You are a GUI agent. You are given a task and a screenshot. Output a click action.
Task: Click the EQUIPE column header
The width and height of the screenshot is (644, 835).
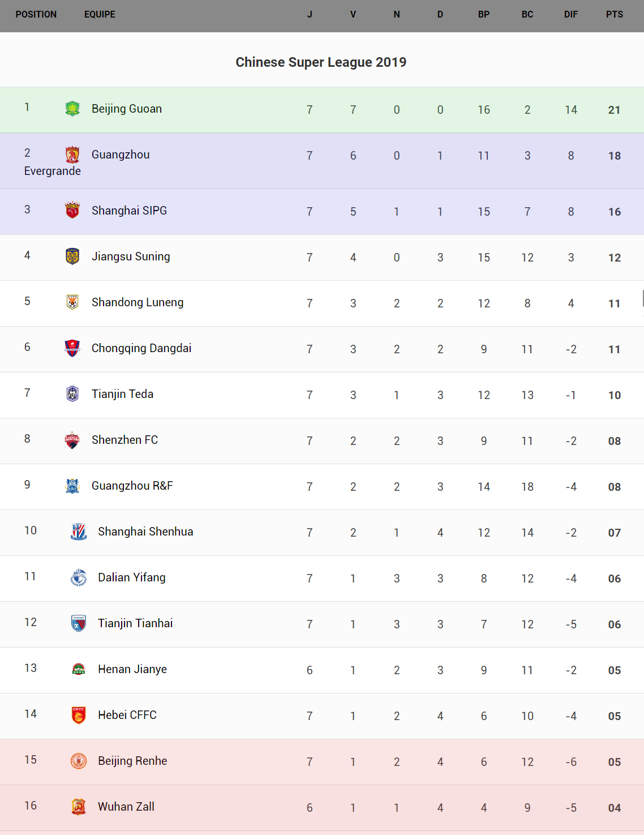100,15
